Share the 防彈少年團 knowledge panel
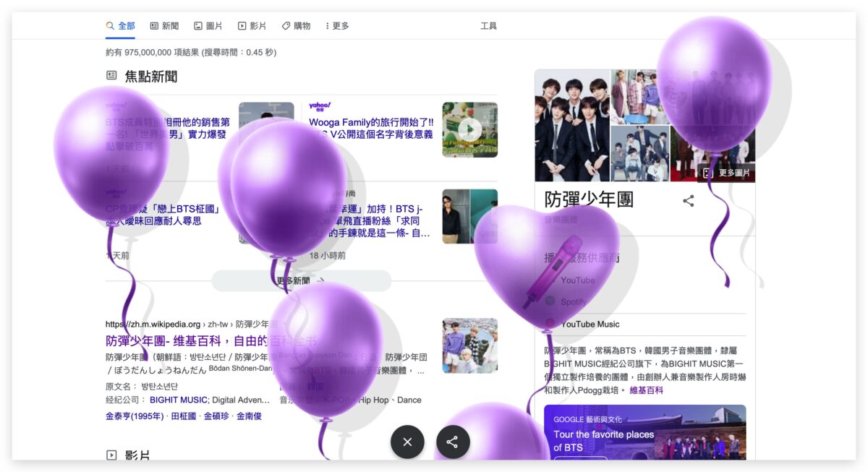868x472 pixels. coord(689,201)
